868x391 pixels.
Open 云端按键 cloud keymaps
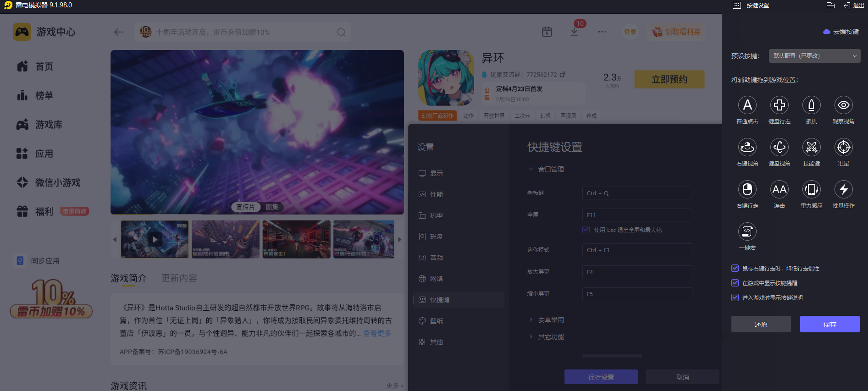[841, 32]
